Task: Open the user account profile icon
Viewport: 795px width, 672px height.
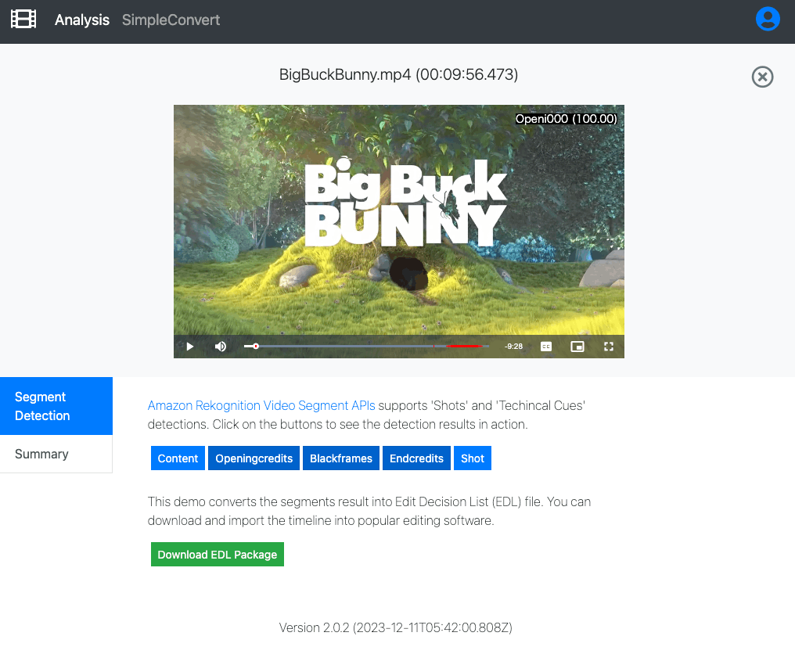Action: (768, 20)
